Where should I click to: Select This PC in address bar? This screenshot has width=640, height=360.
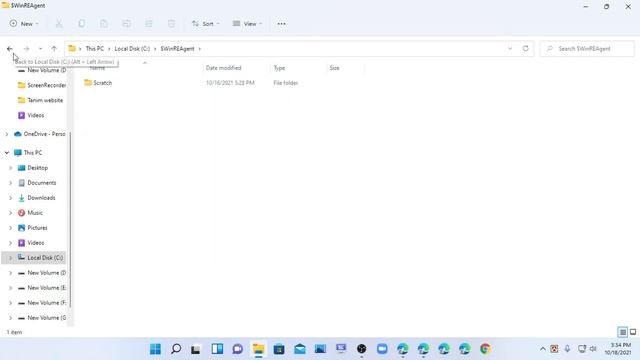point(95,49)
